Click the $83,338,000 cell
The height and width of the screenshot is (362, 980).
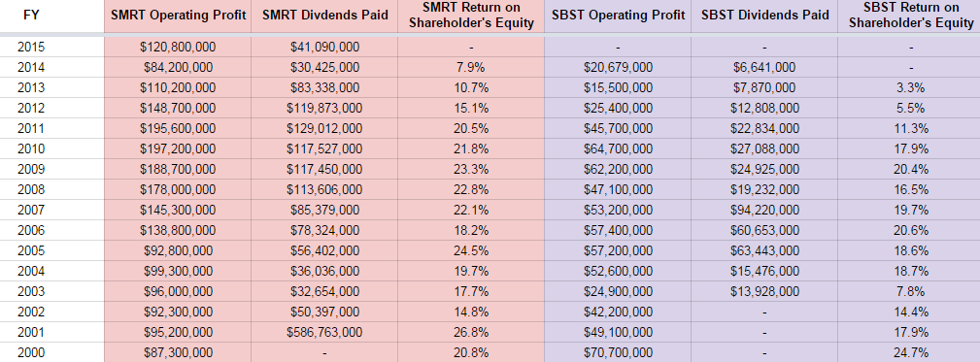pyautogui.click(x=325, y=88)
